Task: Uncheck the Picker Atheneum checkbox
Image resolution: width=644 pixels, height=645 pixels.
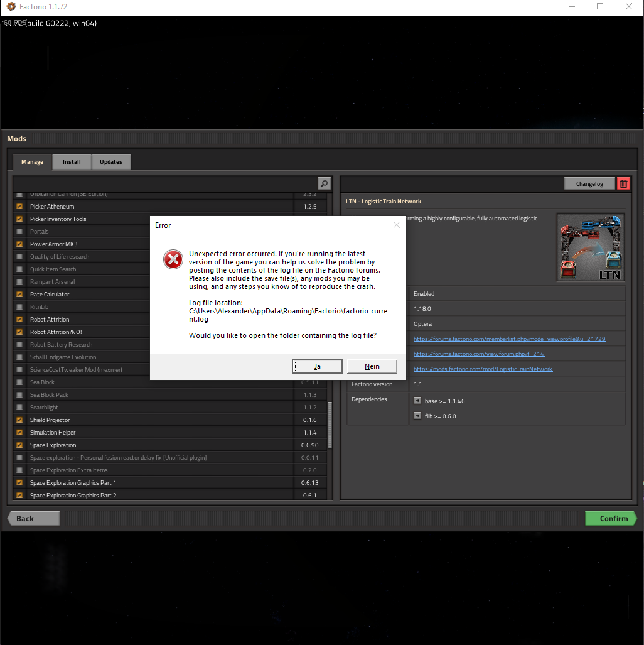Action: 19,207
